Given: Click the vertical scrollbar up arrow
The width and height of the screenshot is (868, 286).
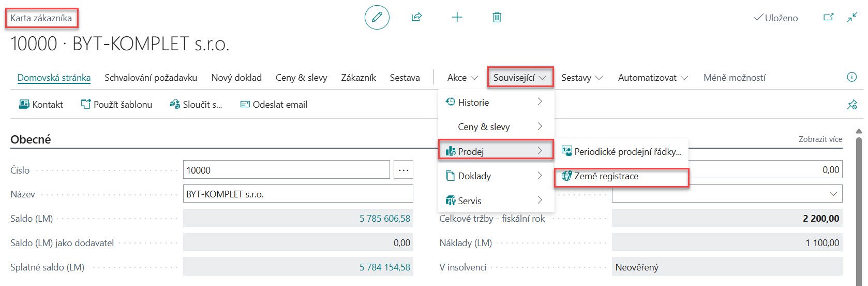Looking at the screenshot, I should coord(859,131).
